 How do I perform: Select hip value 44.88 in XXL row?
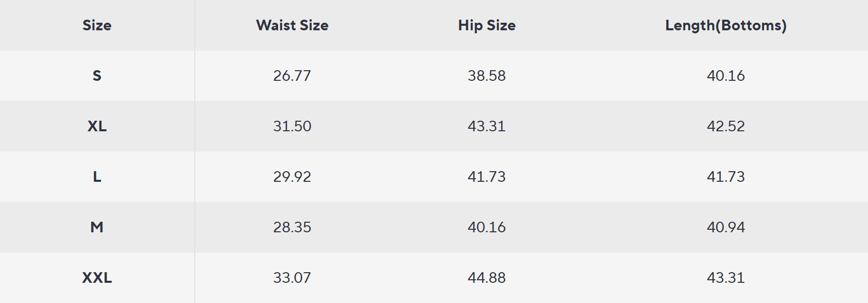486,278
